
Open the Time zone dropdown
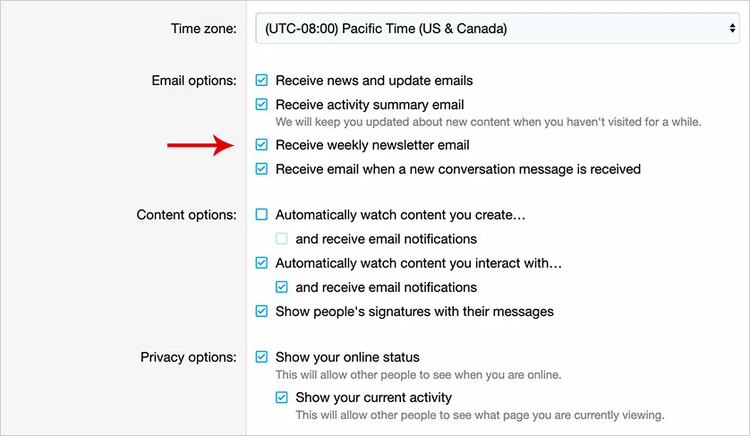tap(498, 29)
